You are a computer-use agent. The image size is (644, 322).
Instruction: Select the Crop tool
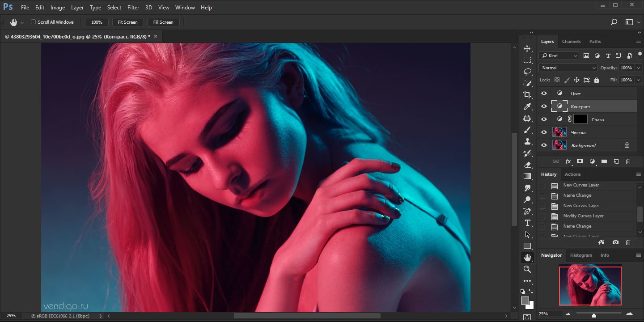coord(527,95)
